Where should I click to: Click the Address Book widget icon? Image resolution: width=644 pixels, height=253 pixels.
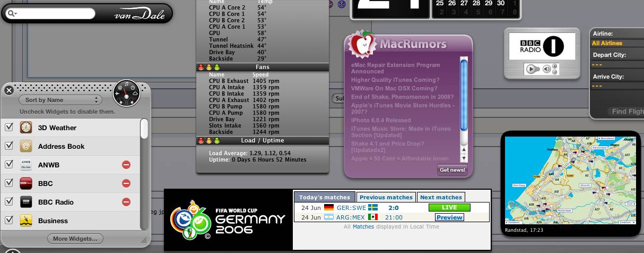(x=26, y=146)
